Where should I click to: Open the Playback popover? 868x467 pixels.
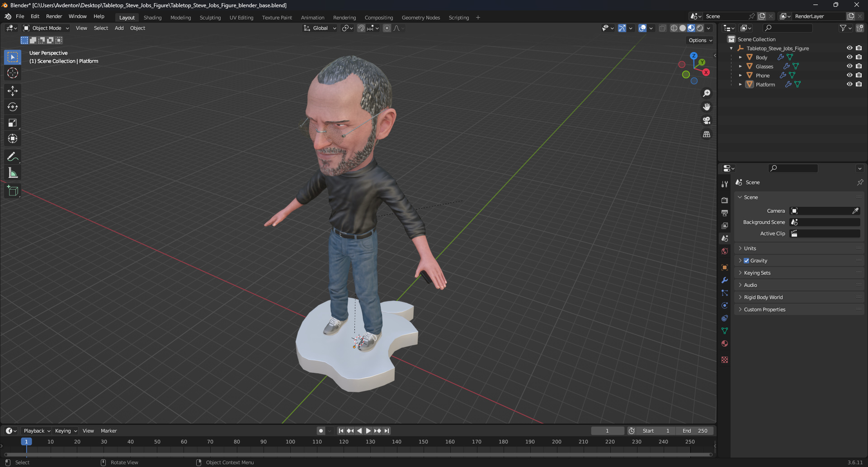37,431
